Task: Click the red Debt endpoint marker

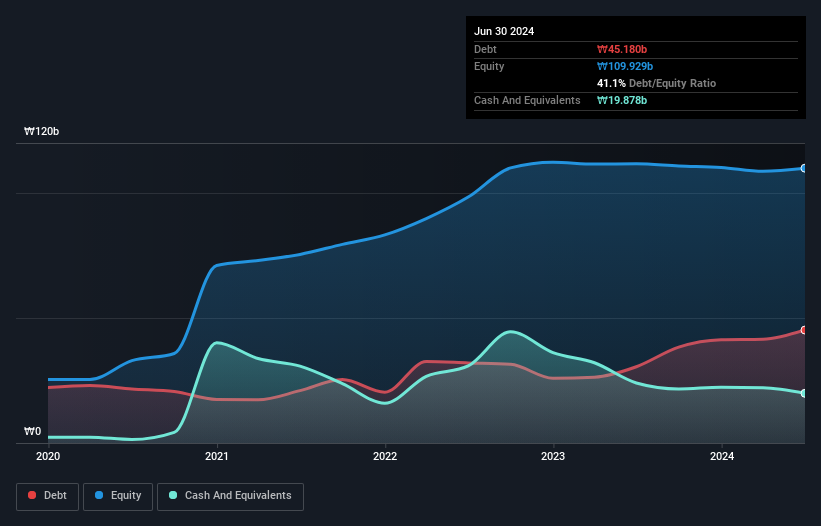Action: coord(804,330)
